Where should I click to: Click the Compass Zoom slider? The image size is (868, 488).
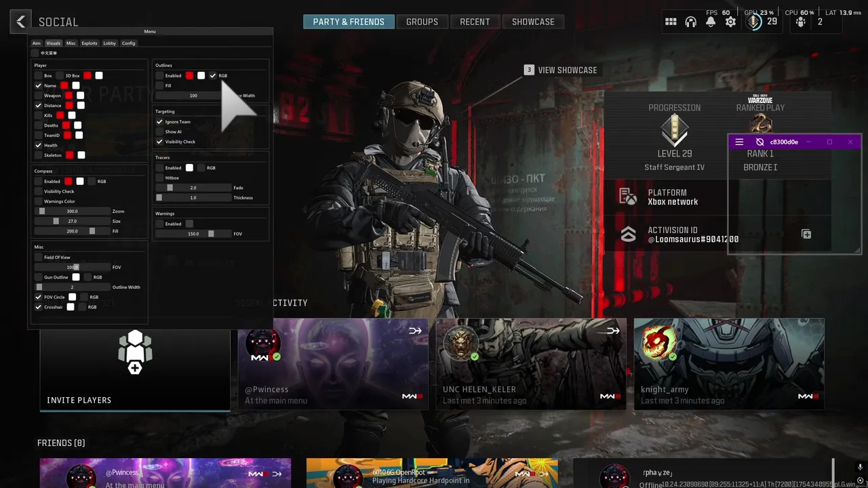[x=72, y=211]
